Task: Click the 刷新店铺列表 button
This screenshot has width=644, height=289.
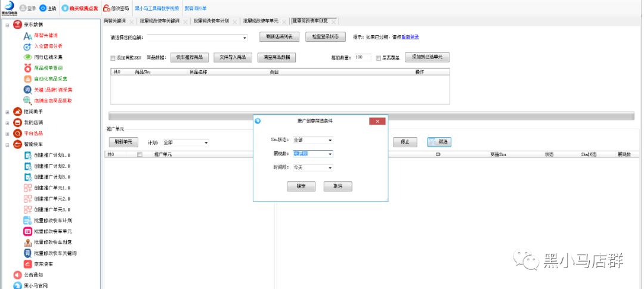Action: pos(279,36)
